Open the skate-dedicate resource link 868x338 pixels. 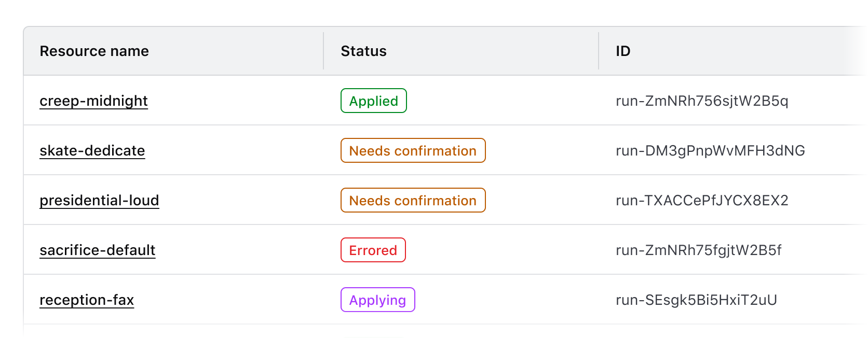(x=92, y=150)
